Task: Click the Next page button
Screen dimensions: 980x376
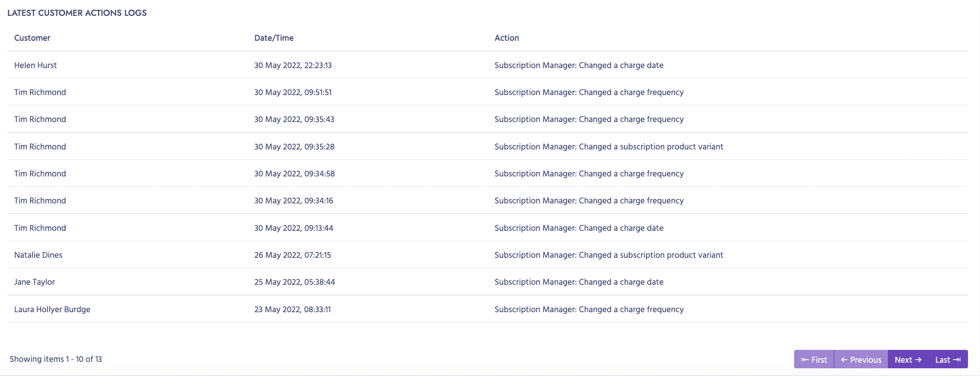Action: [908, 360]
